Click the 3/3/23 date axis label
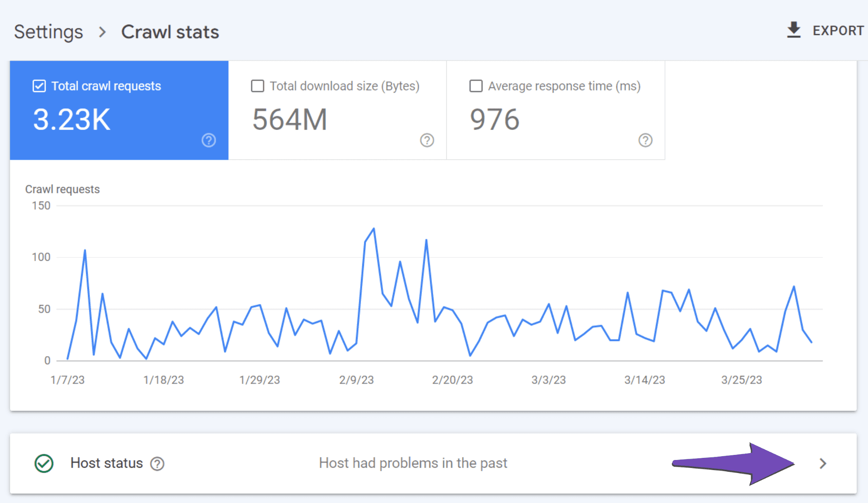Viewport: 868px width, 503px height. click(548, 380)
